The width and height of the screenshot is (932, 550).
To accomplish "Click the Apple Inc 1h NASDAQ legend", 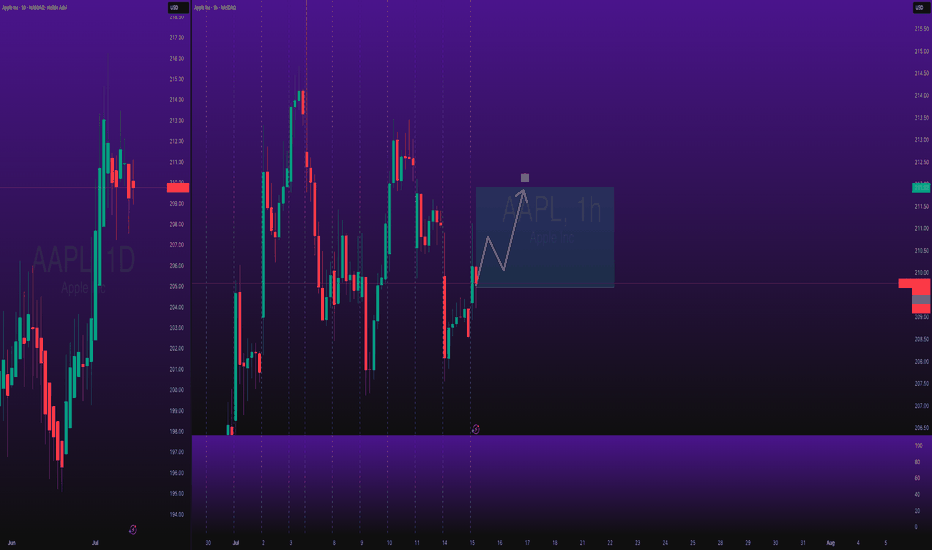I will tap(215, 8).
